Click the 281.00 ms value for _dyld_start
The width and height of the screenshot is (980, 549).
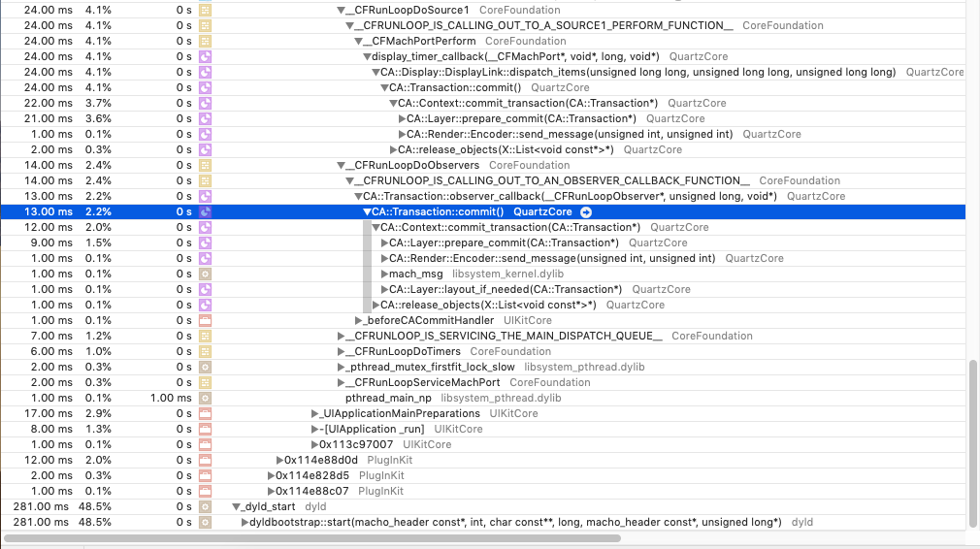pyautogui.click(x=41, y=507)
